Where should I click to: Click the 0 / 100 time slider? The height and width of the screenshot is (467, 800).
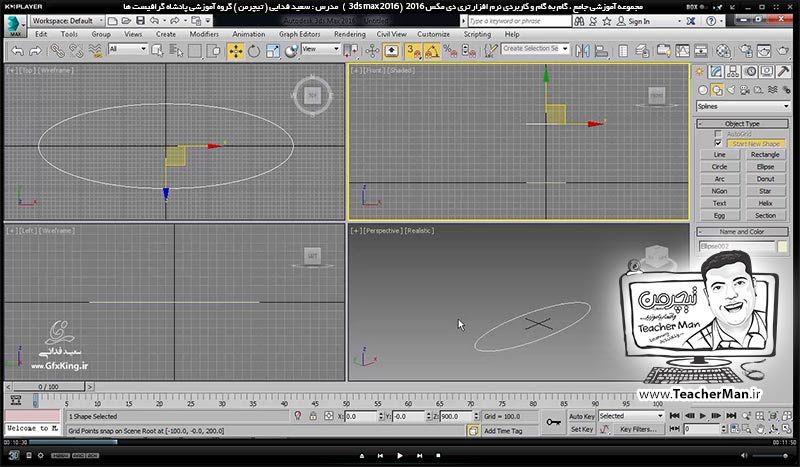[x=49, y=387]
